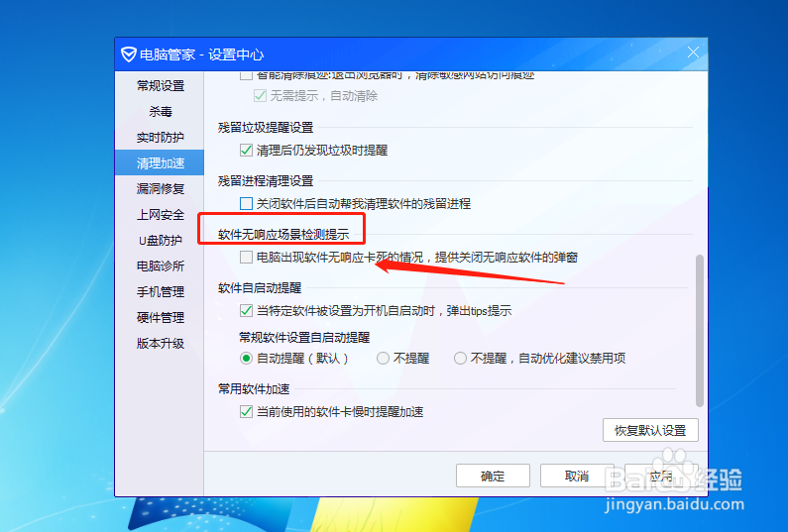
Task: Confirm settings with 确定 button
Action: click(x=493, y=476)
